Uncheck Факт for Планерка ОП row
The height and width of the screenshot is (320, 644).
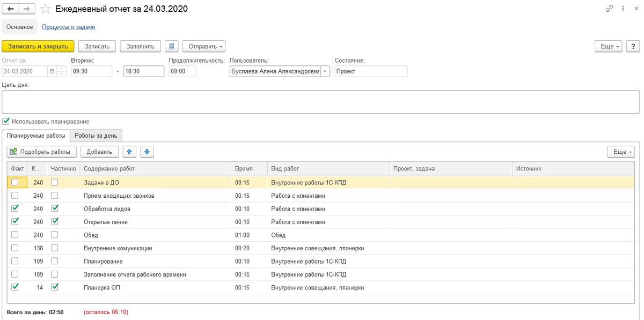pyautogui.click(x=14, y=287)
